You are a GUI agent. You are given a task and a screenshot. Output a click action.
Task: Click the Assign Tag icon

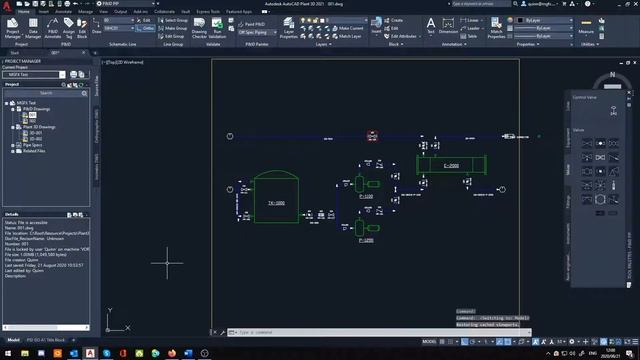point(69,27)
